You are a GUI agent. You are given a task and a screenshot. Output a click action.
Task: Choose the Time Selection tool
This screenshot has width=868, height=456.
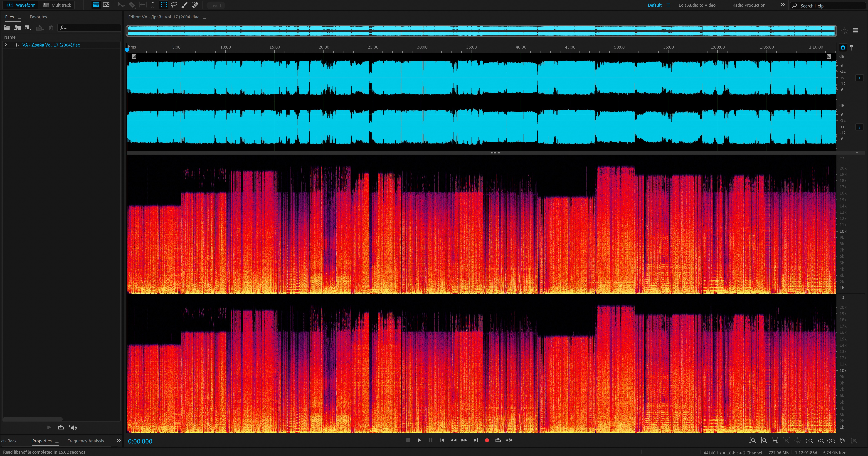(153, 5)
